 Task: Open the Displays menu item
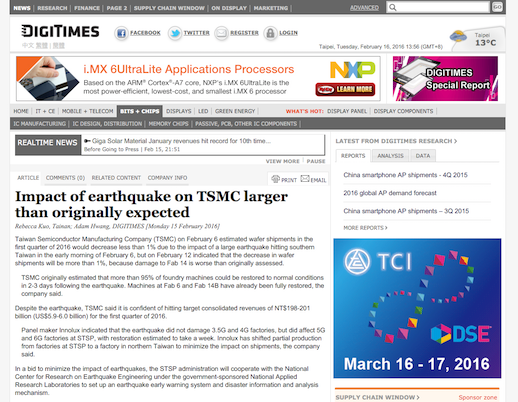click(179, 111)
